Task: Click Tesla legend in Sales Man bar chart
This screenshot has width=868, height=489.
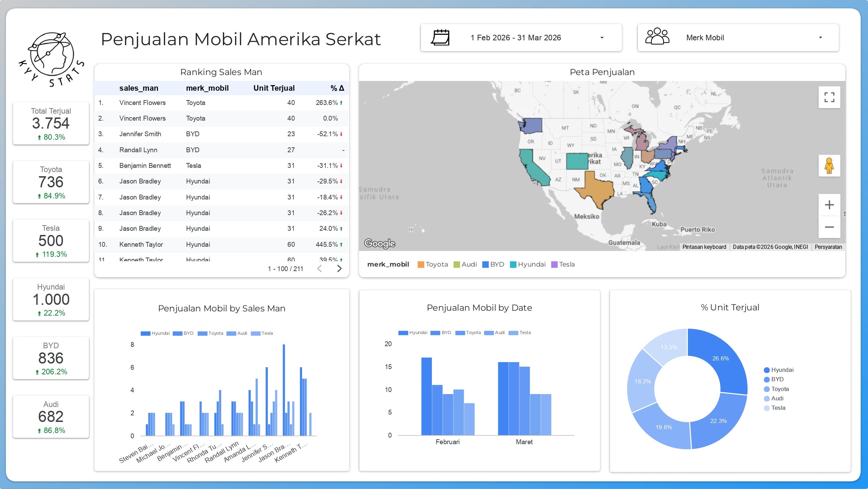Action: (x=262, y=333)
